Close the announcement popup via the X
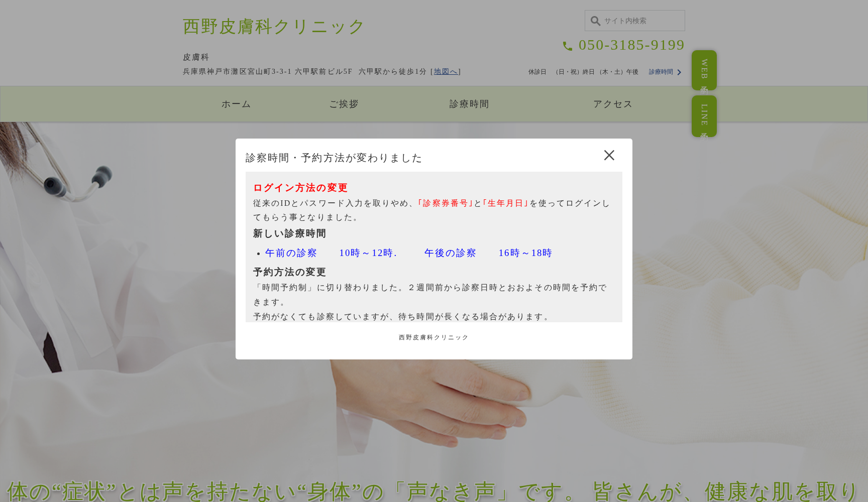Image resolution: width=868 pixels, height=502 pixels. (609, 156)
